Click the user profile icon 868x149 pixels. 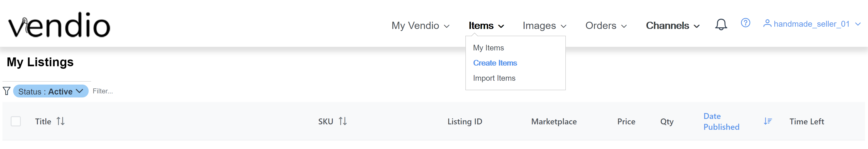pyautogui.click(x=767, y=23)
